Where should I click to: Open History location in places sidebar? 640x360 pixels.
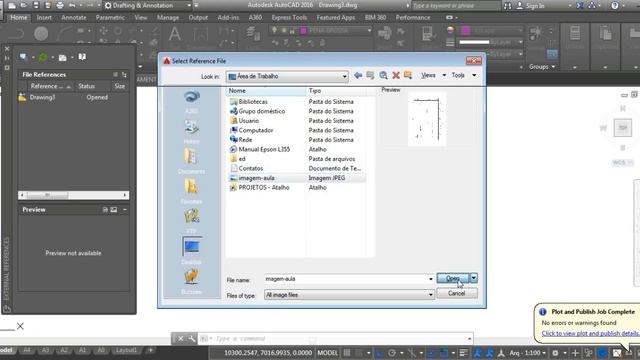(191, 131)
